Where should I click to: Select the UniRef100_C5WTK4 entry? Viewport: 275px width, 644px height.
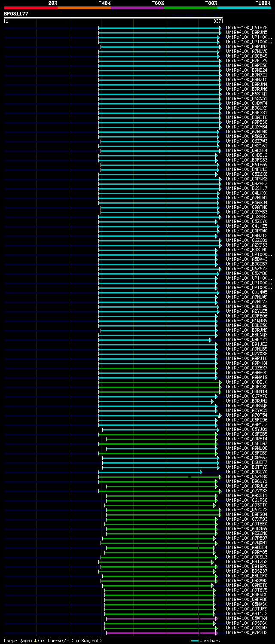point(247,618)
